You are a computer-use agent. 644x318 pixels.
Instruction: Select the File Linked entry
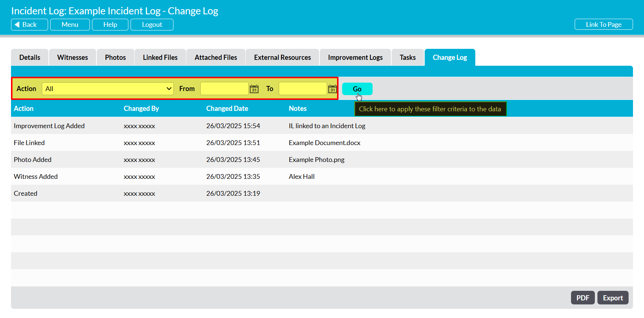click(322, 142)
